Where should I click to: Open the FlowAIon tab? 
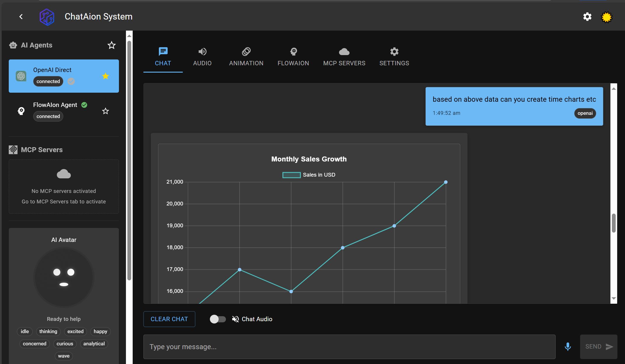click(x=293, y=57)
